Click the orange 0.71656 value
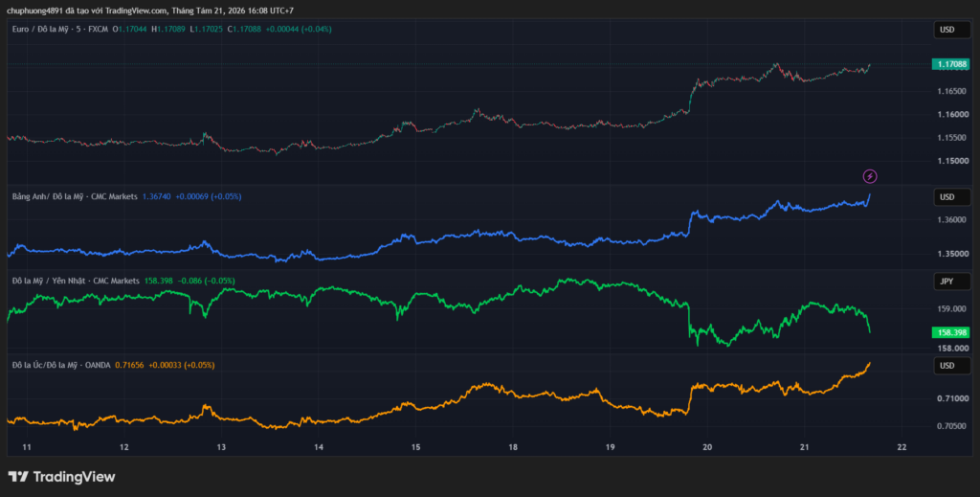 pyautogui.click(x=129, y=365)
